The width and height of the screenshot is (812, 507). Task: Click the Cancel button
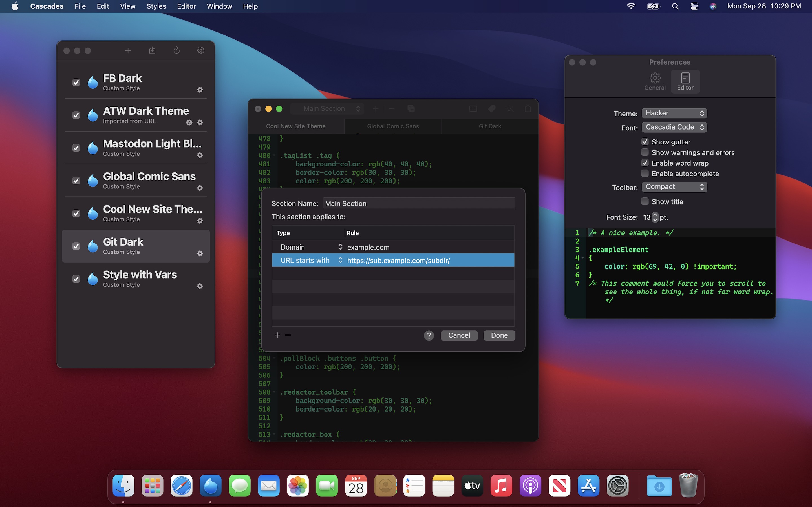click(x=459, y=335)
